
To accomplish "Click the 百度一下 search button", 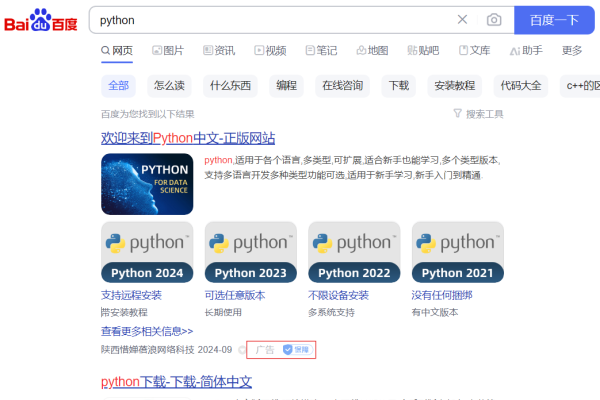I will point(554,20).
